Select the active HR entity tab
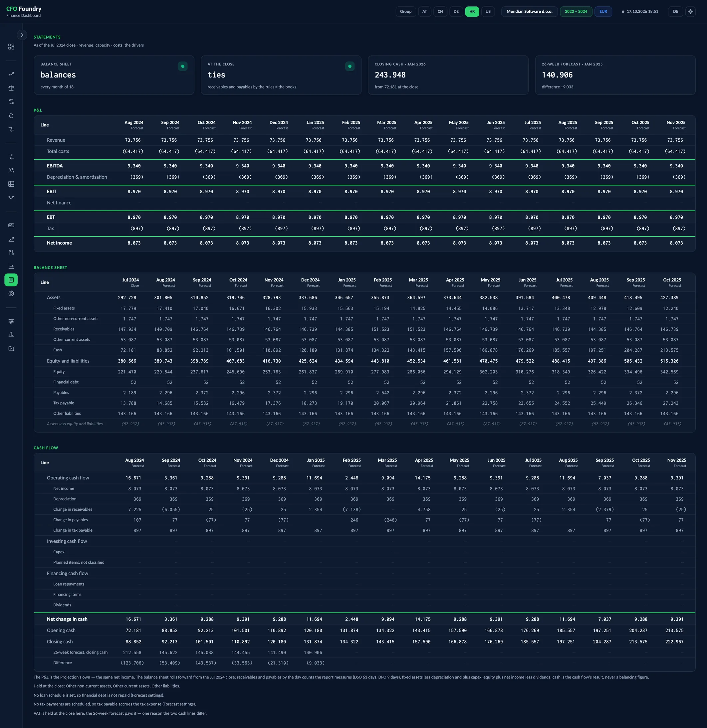 click(x=472, y=12)
